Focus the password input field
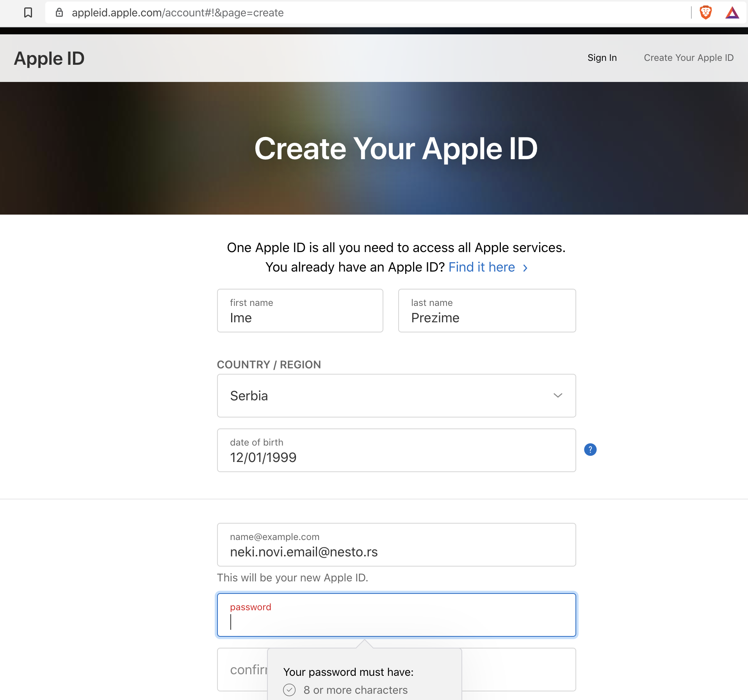748x700 pixels. tap(396, 615)
